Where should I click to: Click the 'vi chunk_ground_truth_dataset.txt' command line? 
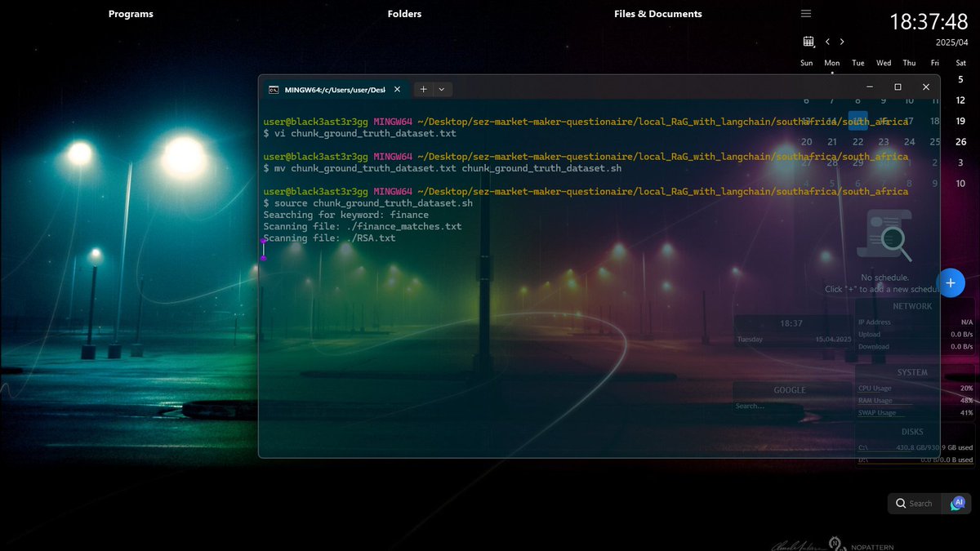point(359,133)
